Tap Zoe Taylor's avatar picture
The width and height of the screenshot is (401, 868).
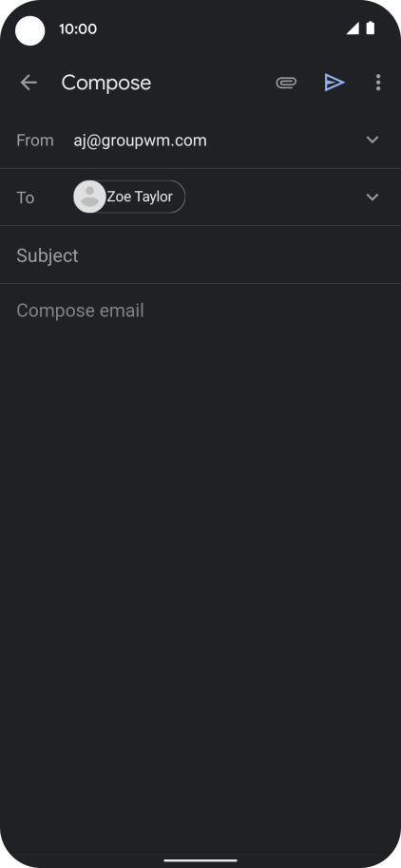point(89,197)
